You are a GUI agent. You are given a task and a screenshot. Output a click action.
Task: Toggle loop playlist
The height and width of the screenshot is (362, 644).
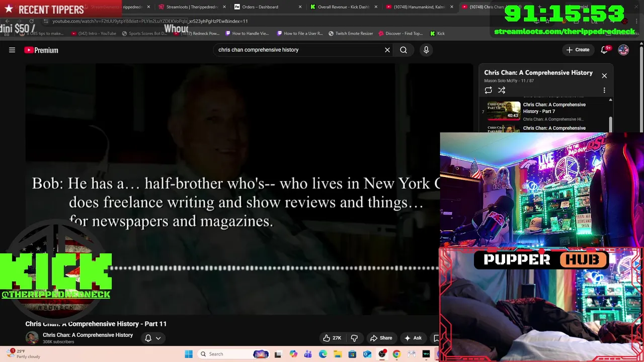point(488,90)
